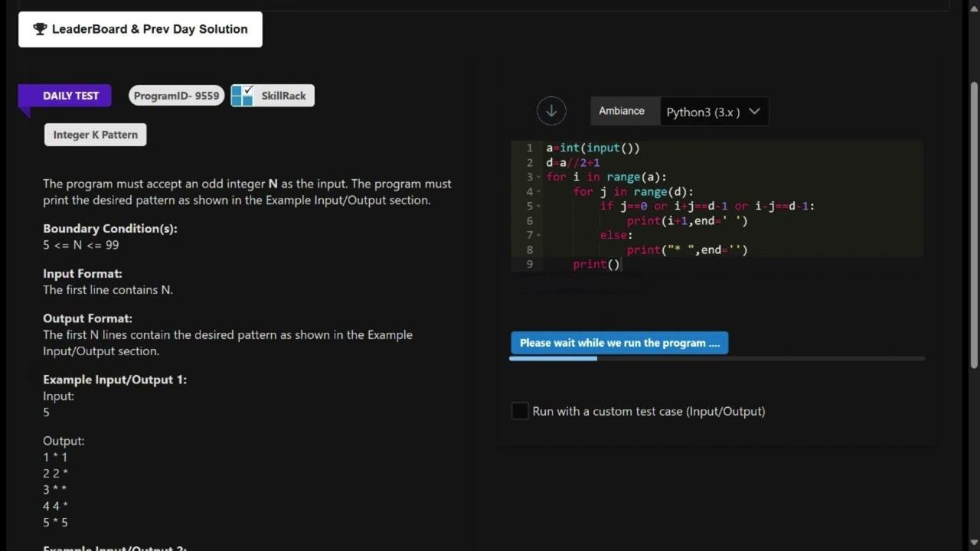Select the DAILY TEST tab label
Viewport: 980px width, 551px height.
click(70, 96)
